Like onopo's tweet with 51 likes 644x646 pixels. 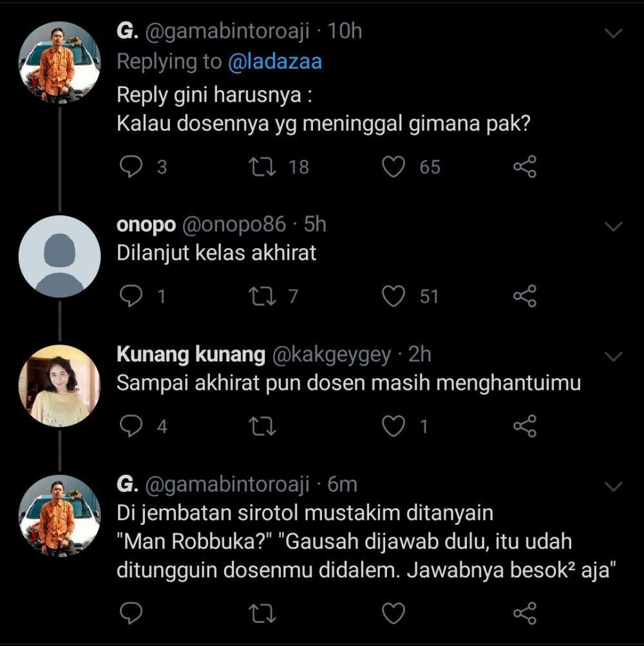pos(393,296)
